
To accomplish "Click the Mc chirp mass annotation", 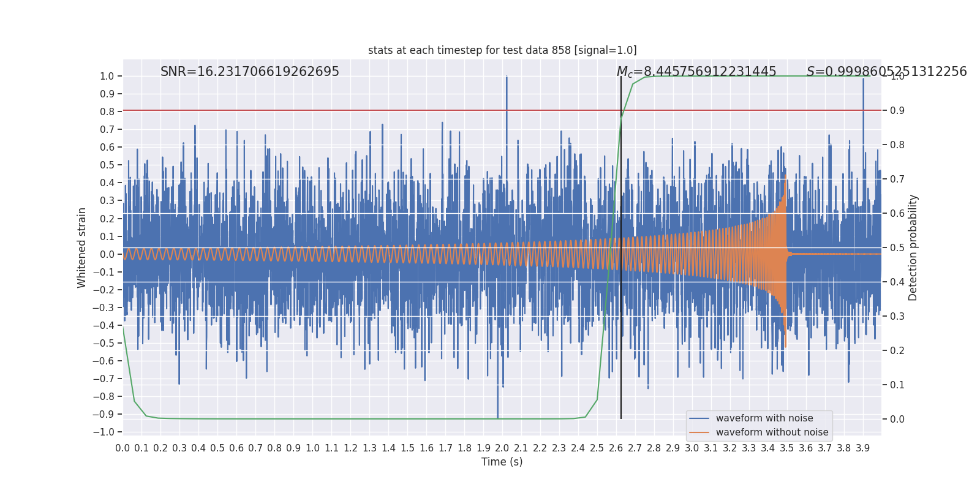I will pyautogui.click(x=696, y=72).
